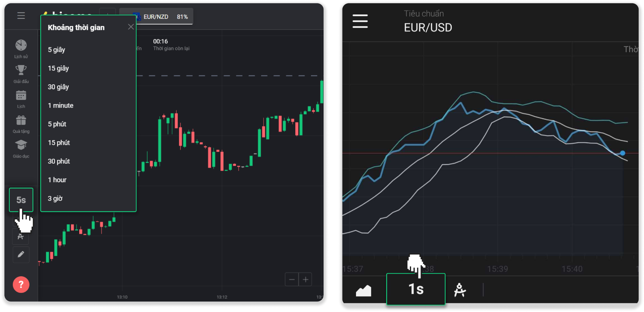The image size is (644, 312).
Task: Open area chart type icon
Action: point(364,290)
